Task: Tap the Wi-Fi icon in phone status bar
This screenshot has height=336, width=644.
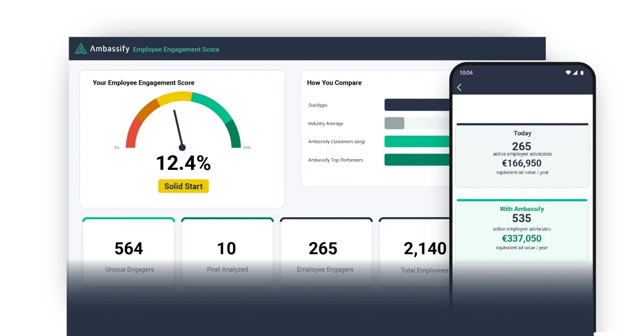Action: pyautogui.click(x=568, y=72)
